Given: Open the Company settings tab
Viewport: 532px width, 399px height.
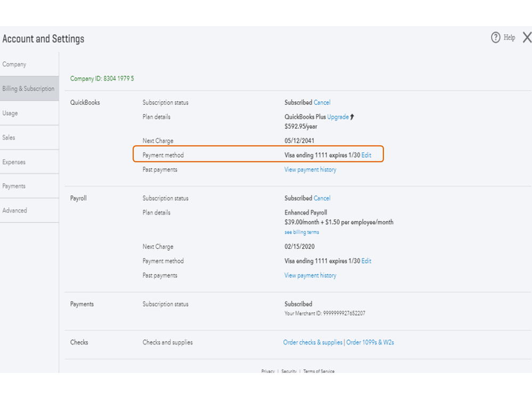Looking at the screenshot, I should pyautogui.click(x=14, y=64).
